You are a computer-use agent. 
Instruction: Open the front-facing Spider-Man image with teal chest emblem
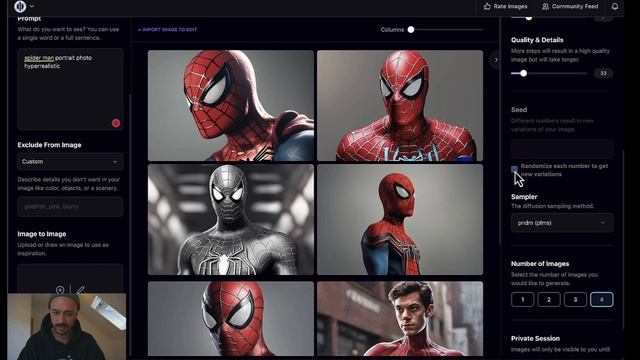coord(400,105)
